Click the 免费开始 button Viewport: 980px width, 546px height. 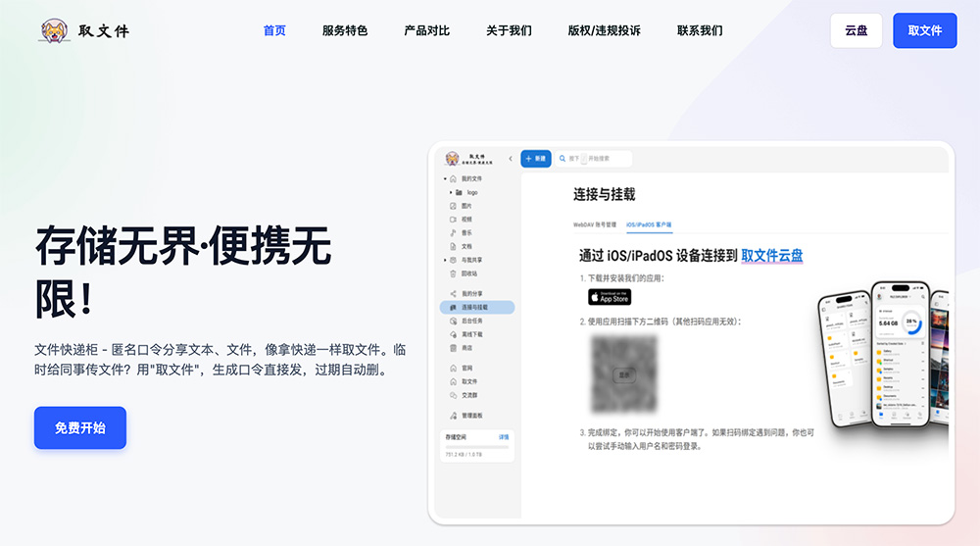[80, 427]
